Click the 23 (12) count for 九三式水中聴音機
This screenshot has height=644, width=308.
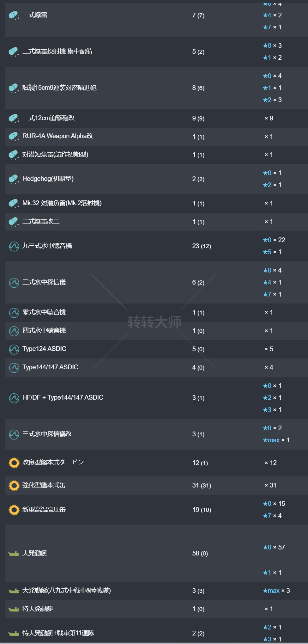tap(202, 246)
